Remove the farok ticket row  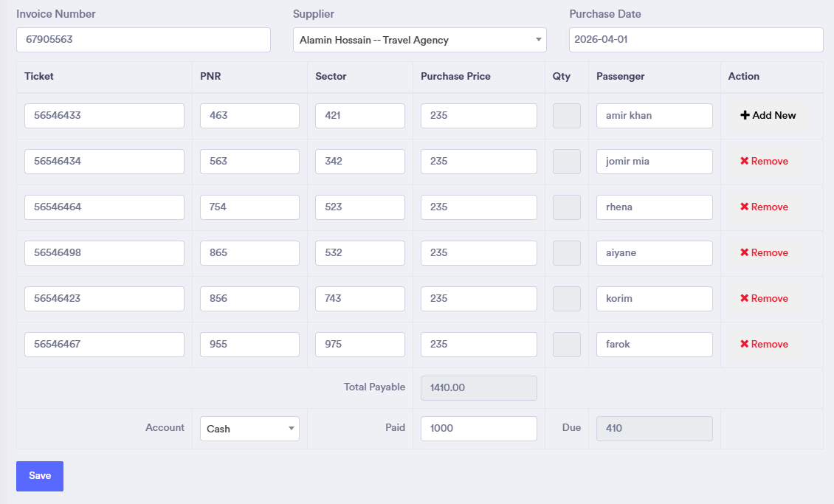click(x=764, y=344)
